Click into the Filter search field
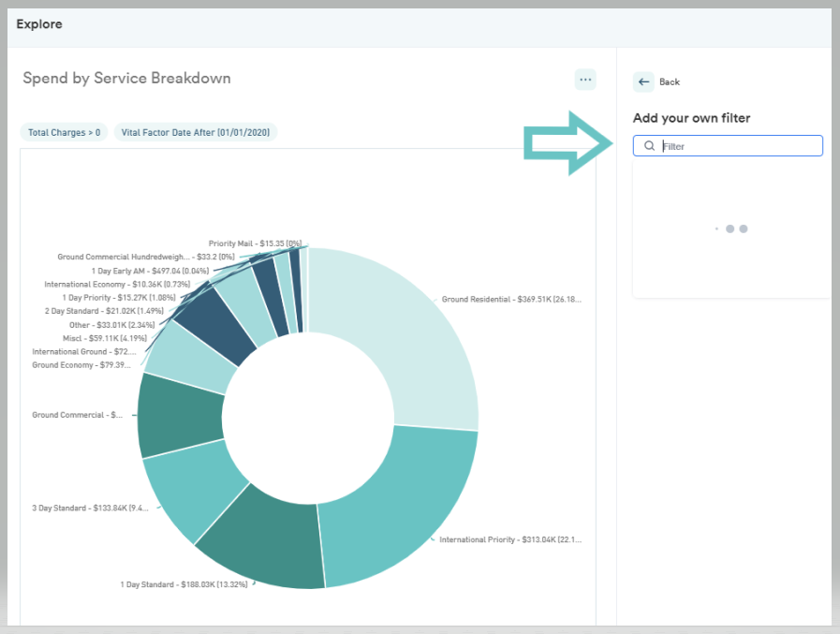This screenshot has height=634, width=840. click(x=728, y=146)
